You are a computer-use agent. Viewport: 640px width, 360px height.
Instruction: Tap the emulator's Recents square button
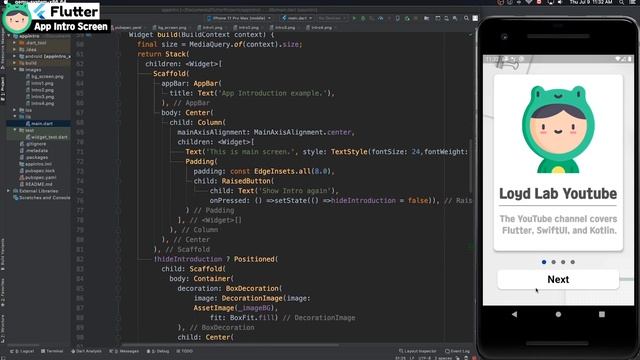[602, 314]
